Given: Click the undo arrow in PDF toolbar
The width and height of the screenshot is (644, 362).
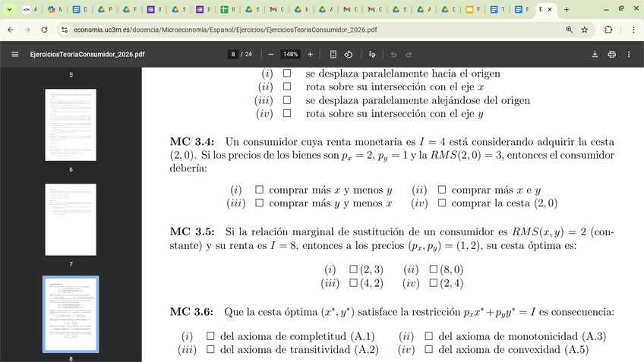Looking at the screenshot, I should point(393,54).
